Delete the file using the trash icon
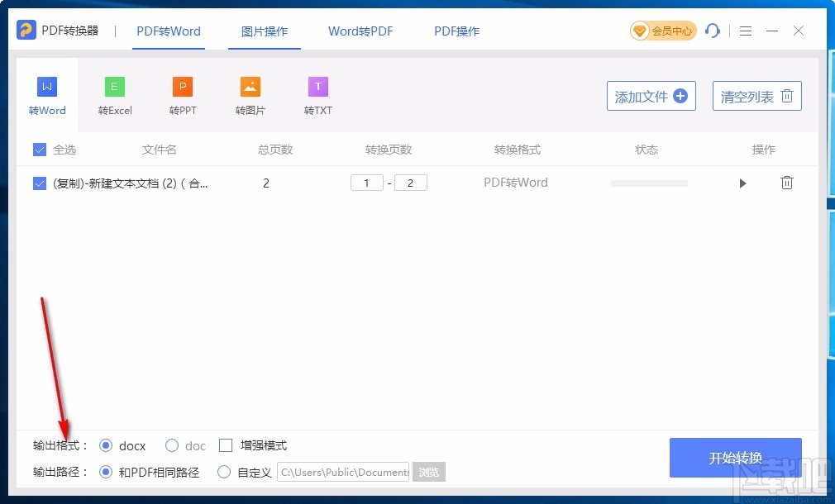Screen dimensions: 835x504 tap(786, 183)
